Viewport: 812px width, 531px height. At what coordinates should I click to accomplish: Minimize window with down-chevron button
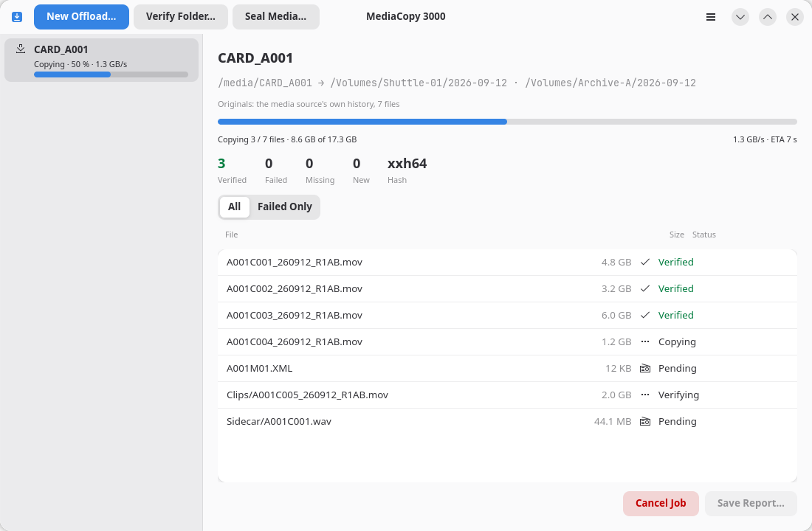[740, 17]
